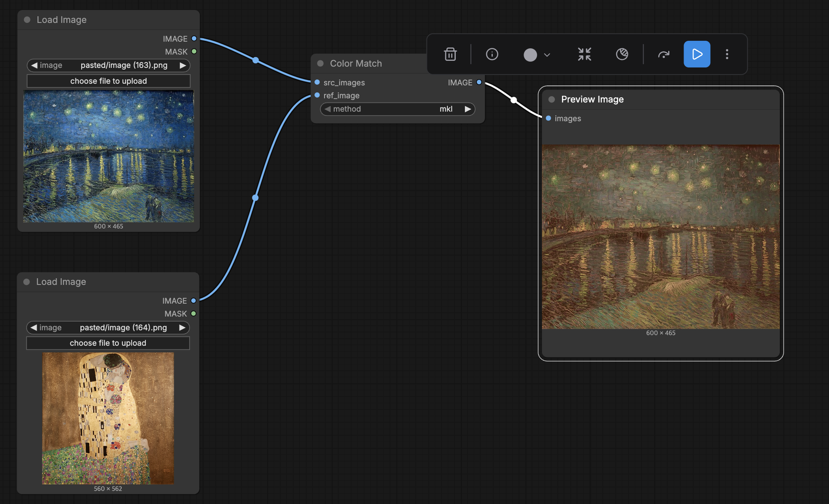Screen dimensions: 829x504
Task: Delete the selected node with trash icon
Action: [x=450, y=54]
